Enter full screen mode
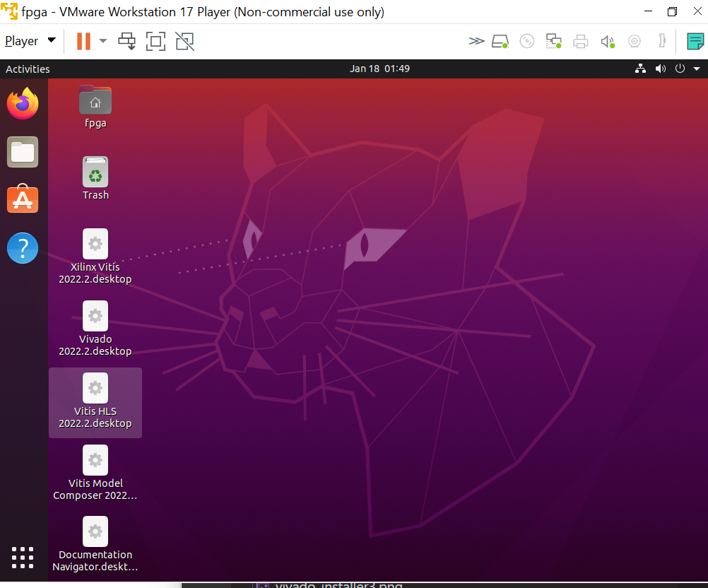Image resolution: width=708 pixels, height=588 pixels. click(155, 41)
